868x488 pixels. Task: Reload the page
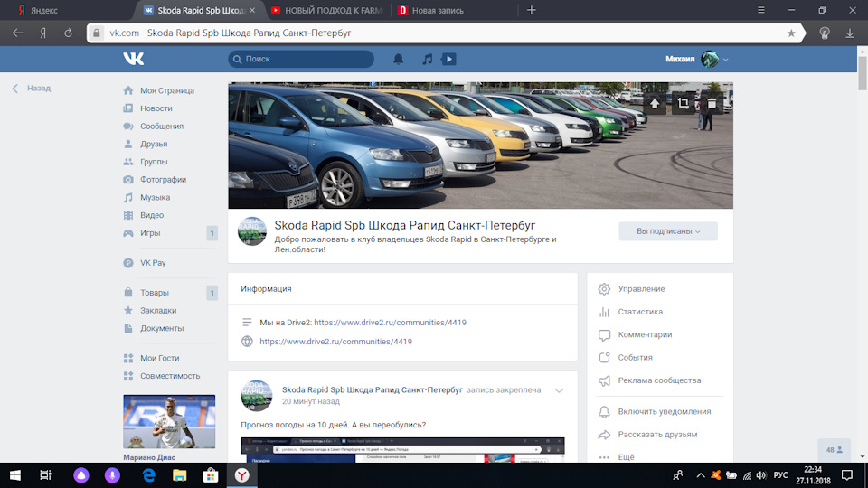[68, 33]
